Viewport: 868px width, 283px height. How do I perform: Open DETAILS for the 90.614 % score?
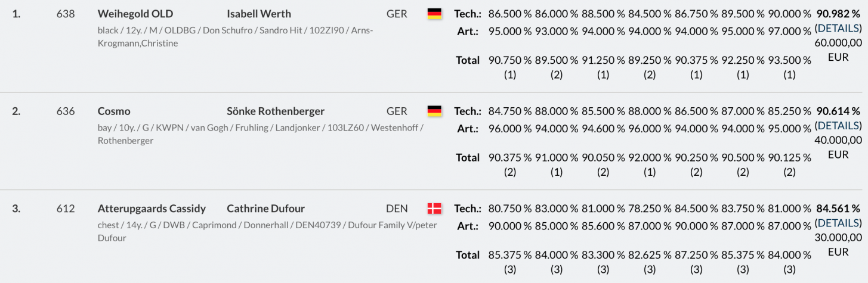(x=838, y=125)
